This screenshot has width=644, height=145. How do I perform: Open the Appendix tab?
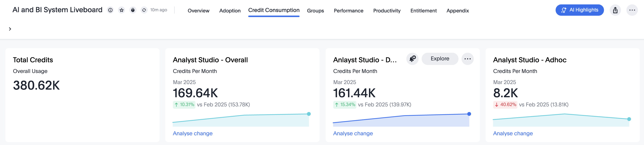(458, 11)
